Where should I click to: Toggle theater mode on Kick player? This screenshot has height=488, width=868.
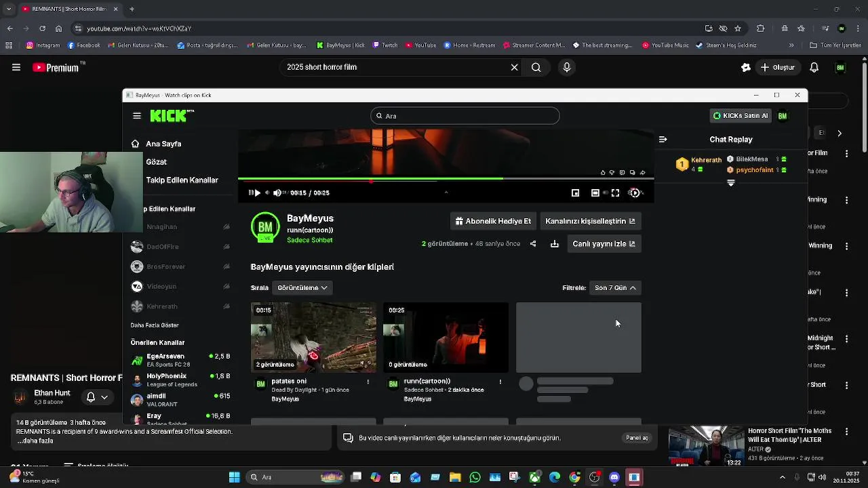coord(595,193)
